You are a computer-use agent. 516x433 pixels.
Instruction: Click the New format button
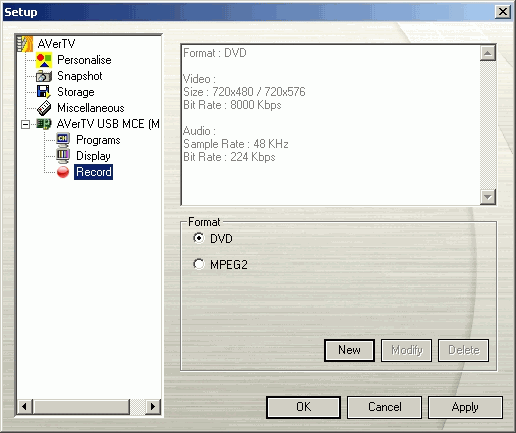pos(349,350)
